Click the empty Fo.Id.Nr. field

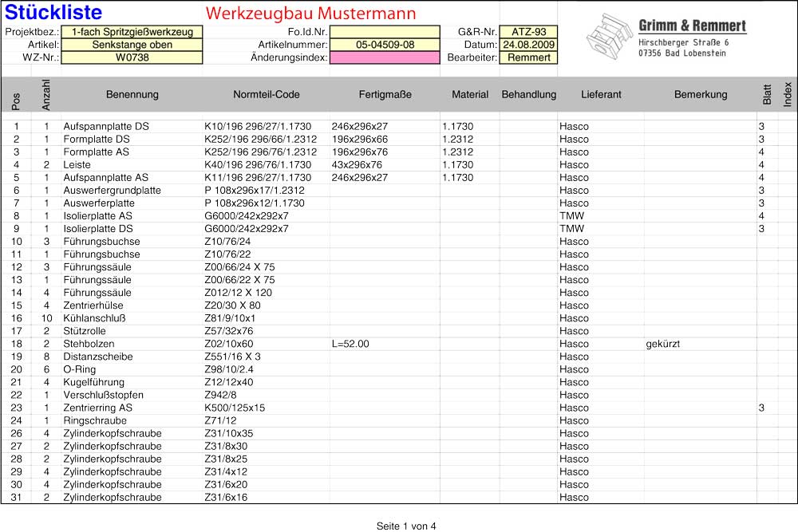click(x=385, y=32)
